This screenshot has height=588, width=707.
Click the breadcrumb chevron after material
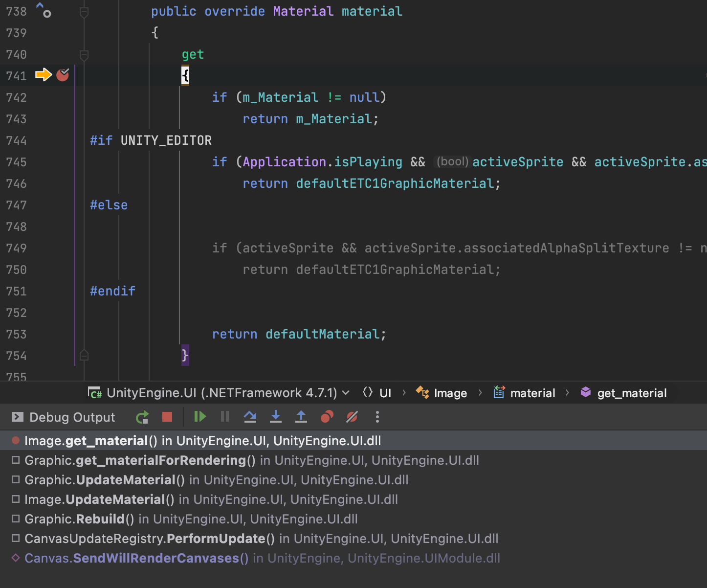tap(567, 393)
